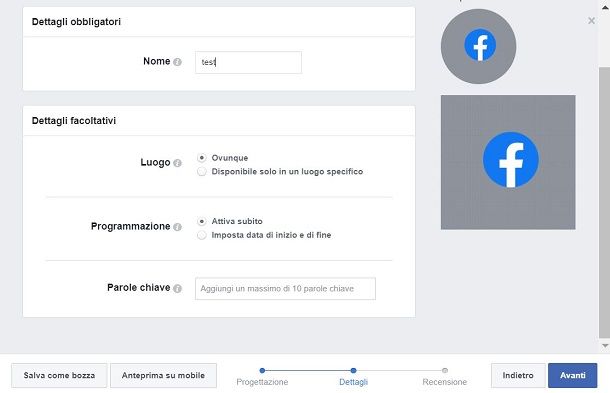610x393 pixels.
Task: Click the Dettagli progress dot
Action: coord(353,370)
